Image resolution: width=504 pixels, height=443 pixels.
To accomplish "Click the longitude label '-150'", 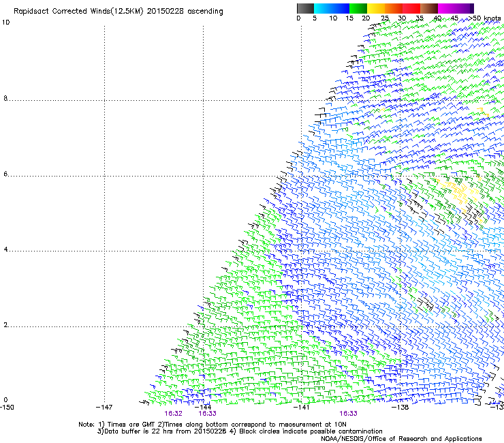I will pos(7,408).
